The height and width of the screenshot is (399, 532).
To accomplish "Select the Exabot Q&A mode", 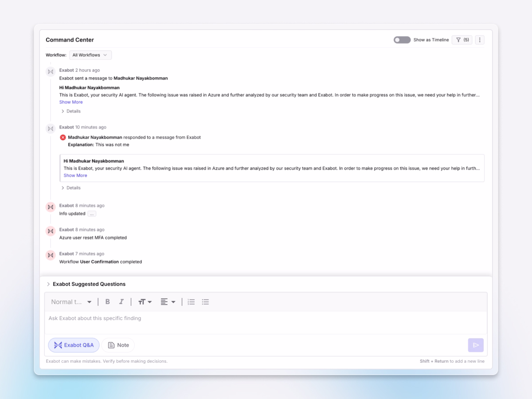I will (x=74, y=345).
